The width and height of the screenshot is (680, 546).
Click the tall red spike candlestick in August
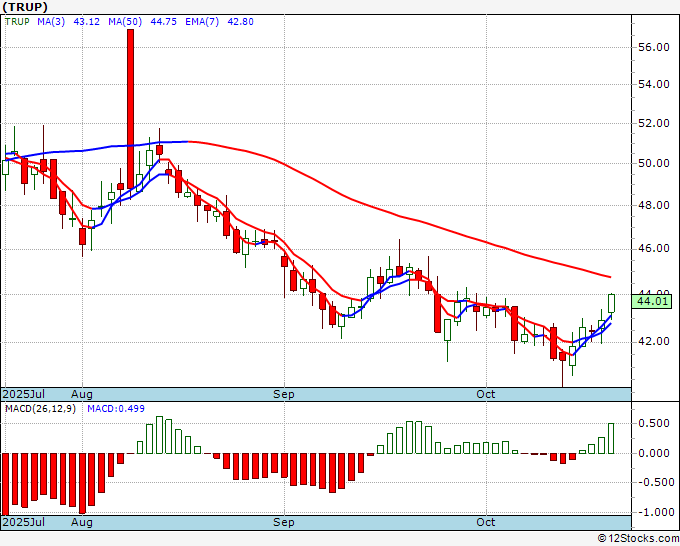tap(130, 108)
